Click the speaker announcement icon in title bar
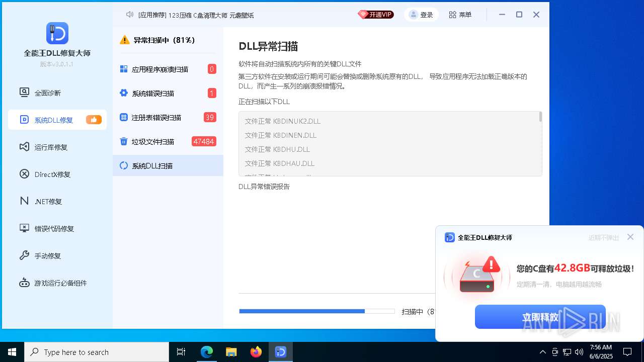This screenshot has height=362, width=644. tap(130, 15)
